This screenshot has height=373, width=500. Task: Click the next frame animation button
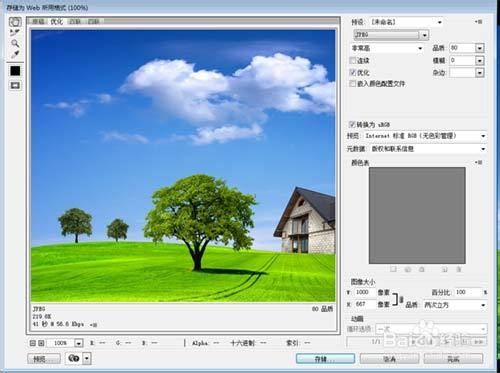(464, 342)
